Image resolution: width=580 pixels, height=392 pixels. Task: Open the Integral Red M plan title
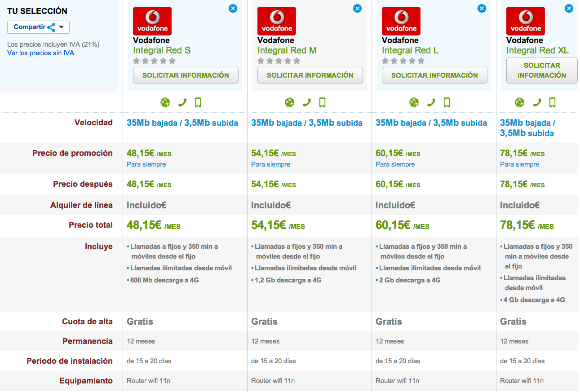coord(287,50)
